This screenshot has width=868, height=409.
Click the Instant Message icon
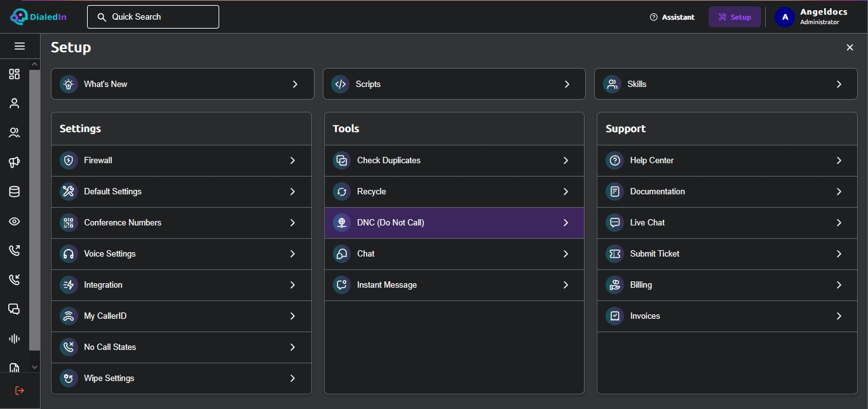click(x=342, y=285)
